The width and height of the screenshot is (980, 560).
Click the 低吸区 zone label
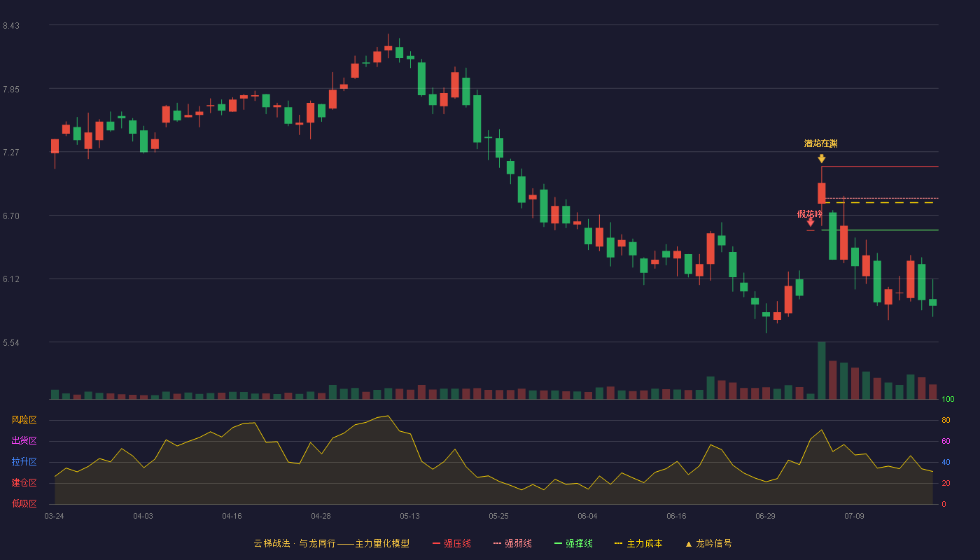(x=24, y=504)
